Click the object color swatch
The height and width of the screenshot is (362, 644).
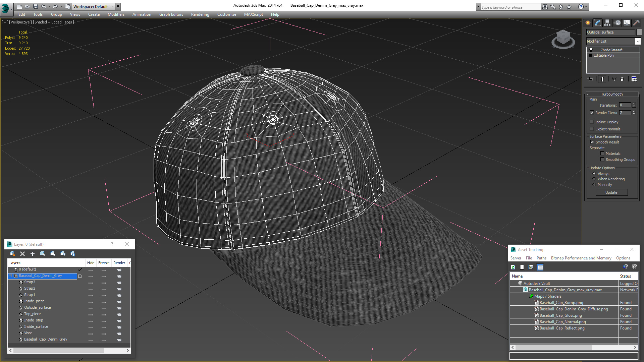[x=639, y=32]
